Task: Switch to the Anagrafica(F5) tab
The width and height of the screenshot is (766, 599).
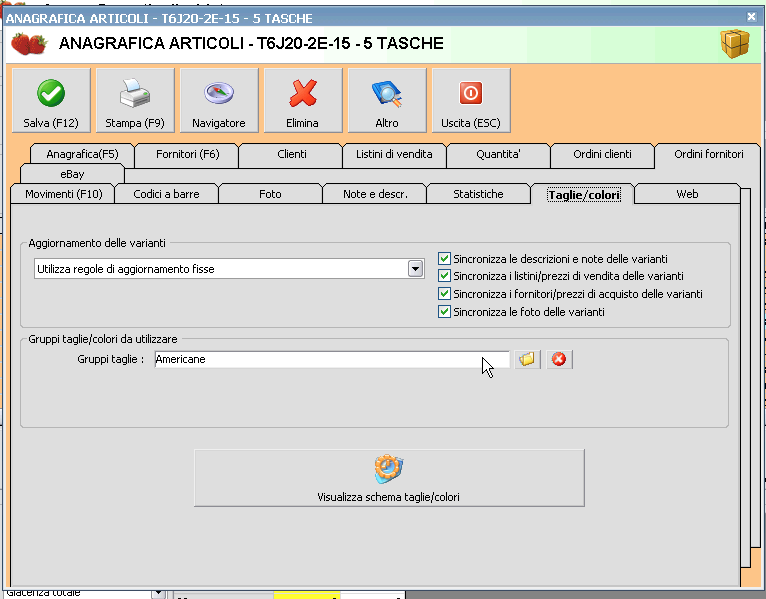Action: (82, 154)
